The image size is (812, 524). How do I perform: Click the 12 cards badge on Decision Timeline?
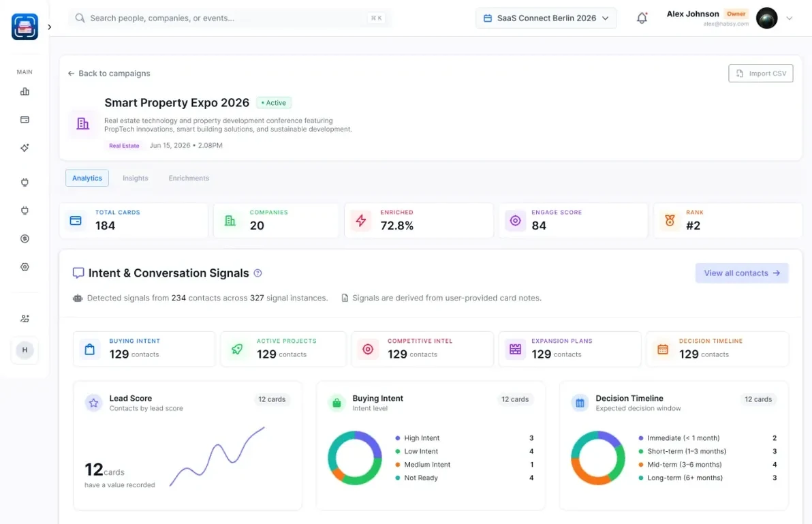[758, 399]
